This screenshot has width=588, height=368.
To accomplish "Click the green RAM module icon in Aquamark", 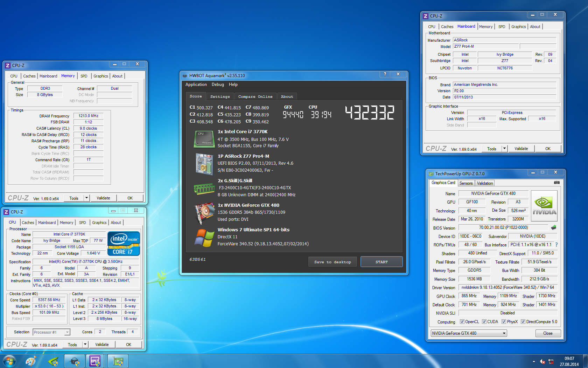I will pos(204,189).
